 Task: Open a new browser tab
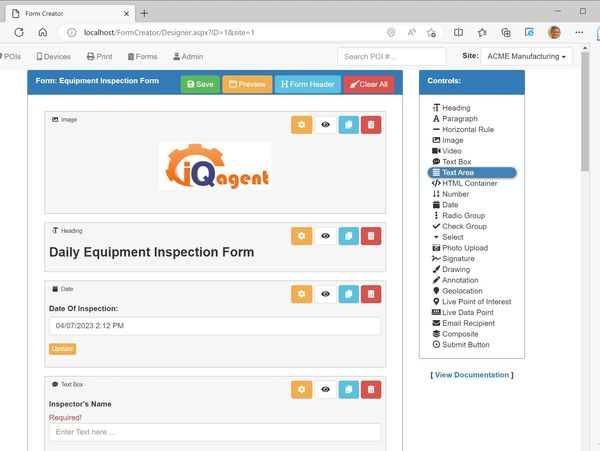(x=144, y=14)
